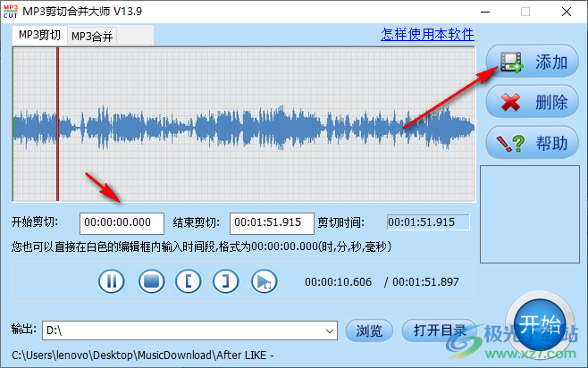588x368 pixels.
Task: Set cut end with right bracket button
Action: (225, 281)
